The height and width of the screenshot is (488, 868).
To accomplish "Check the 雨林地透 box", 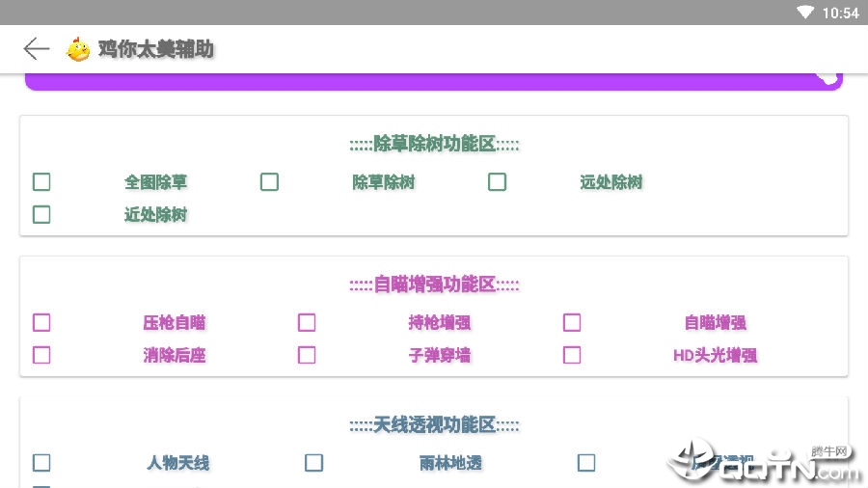I will point(313,463).
